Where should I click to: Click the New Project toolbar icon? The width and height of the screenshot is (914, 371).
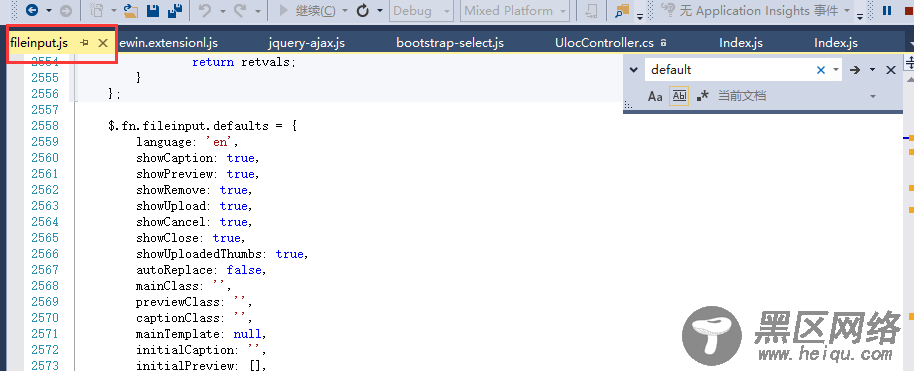click(97, 10)
